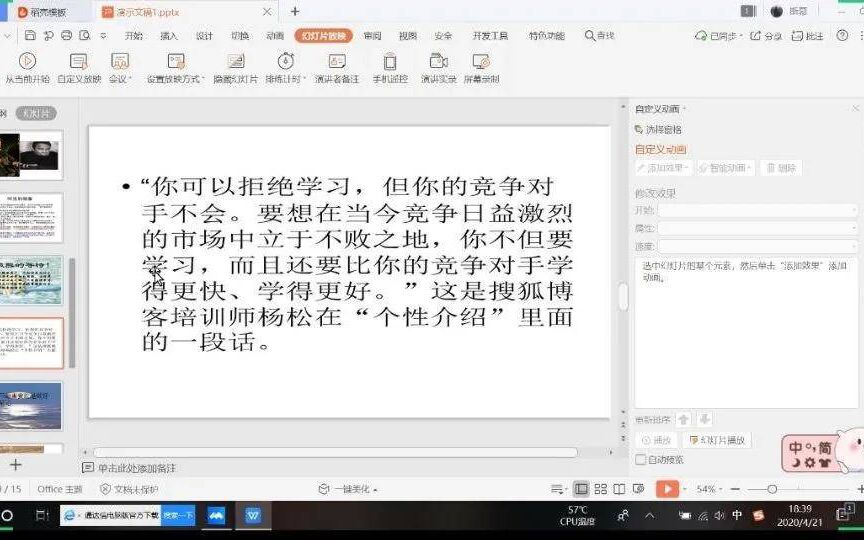Start 屏幕录制 screen recording tool
Image resolution: width=864 pixels, height=540 pixels.
(481, 62)
